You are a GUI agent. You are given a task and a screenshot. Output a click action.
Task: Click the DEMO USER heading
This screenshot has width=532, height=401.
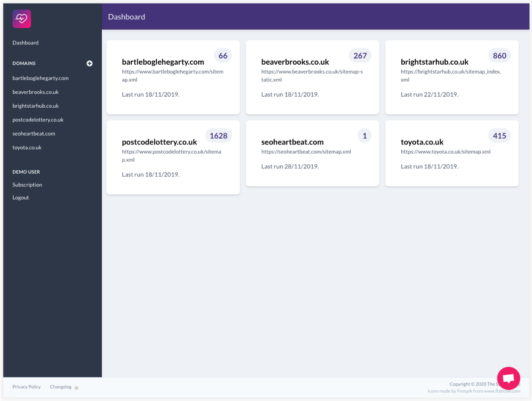(26, 172)
